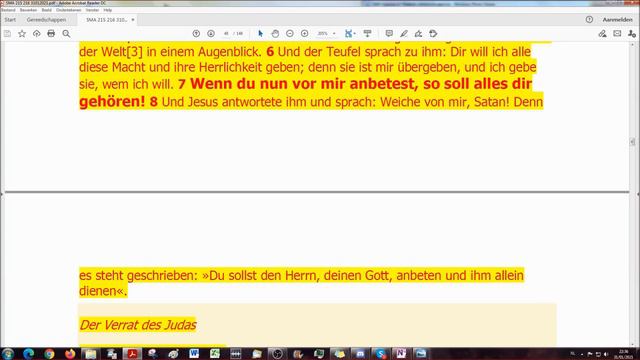Image resolution: width=640 pixels, height=360 pixels.
Task: Open Fill and Sign pen icon
Action: click(602, 34)
